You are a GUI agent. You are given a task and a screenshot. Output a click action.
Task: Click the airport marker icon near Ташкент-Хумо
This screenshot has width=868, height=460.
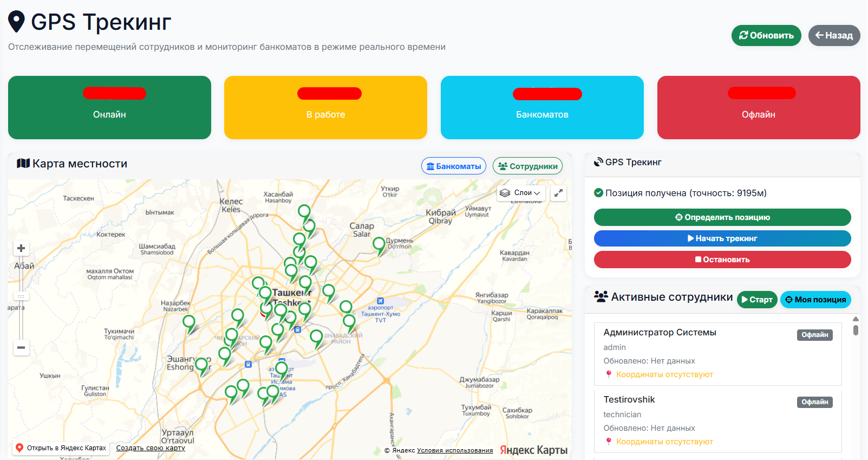380,301
